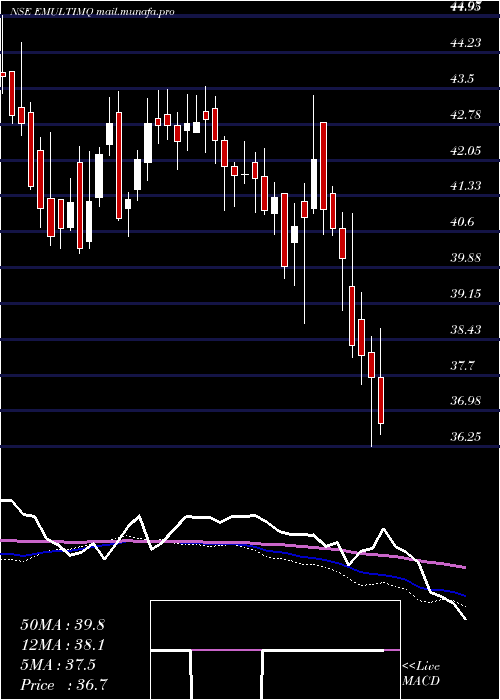Screen dimensions: 500x700
Task: Select the 36.25 price axis label
Action: [466, 437]
